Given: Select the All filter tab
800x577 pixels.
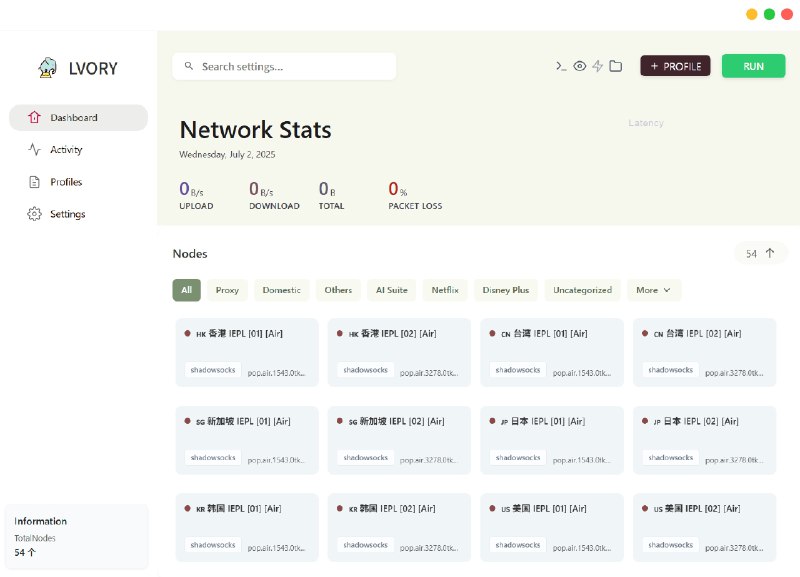Looking at the screenshot, I should tap(186, 290).
